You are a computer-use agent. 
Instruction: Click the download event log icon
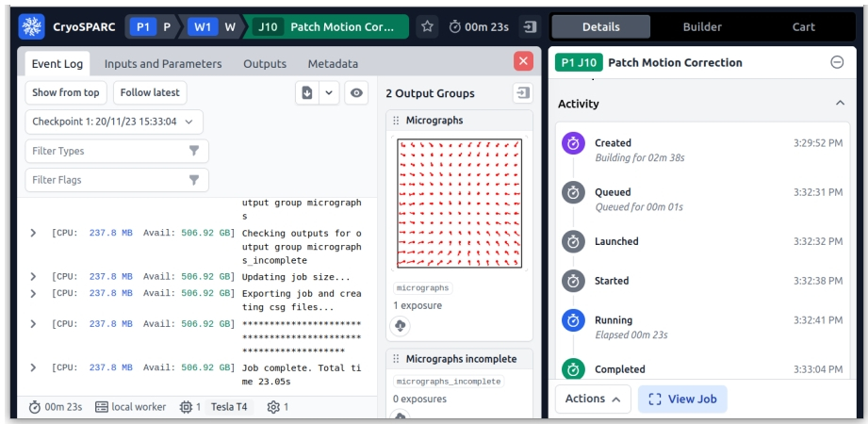point(306,92)
